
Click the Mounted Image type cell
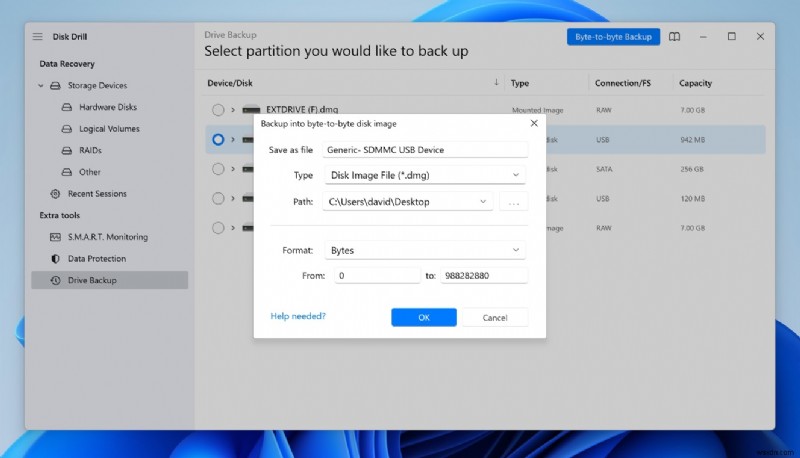point(537,110)
